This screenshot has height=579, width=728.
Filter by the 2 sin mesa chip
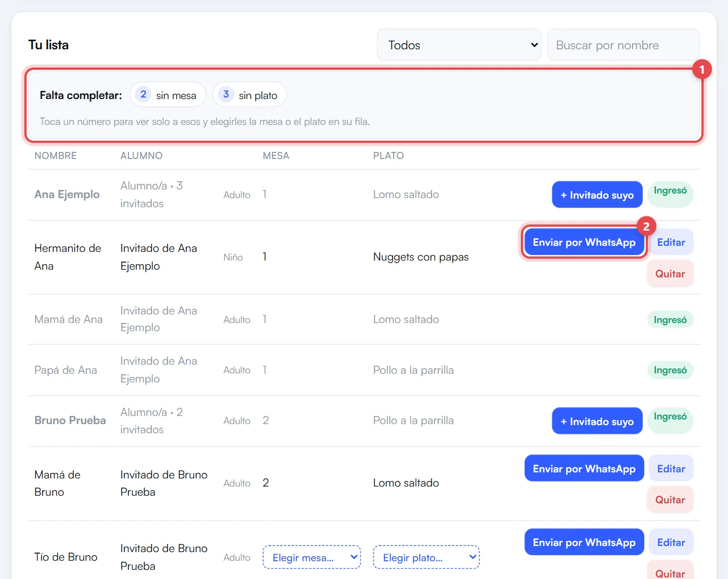click(168, 94)
